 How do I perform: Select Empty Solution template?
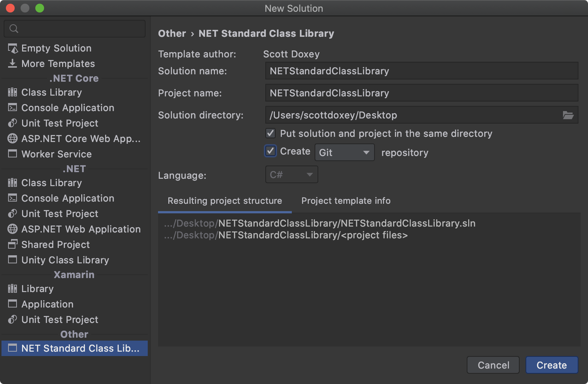pos(75,48)
